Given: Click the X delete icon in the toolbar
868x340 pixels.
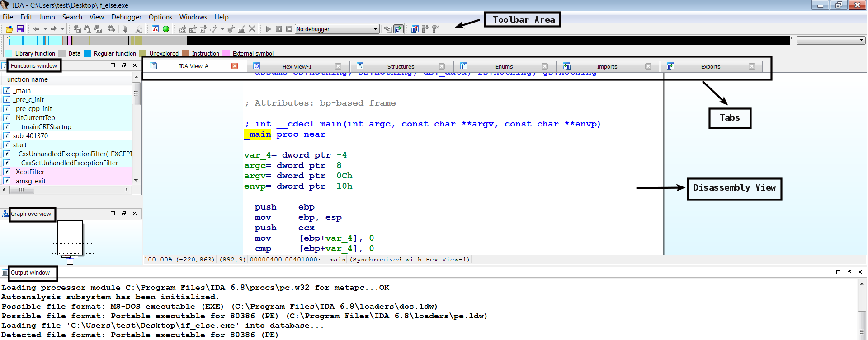Looking at the screenshot, I should coord(252,29).
